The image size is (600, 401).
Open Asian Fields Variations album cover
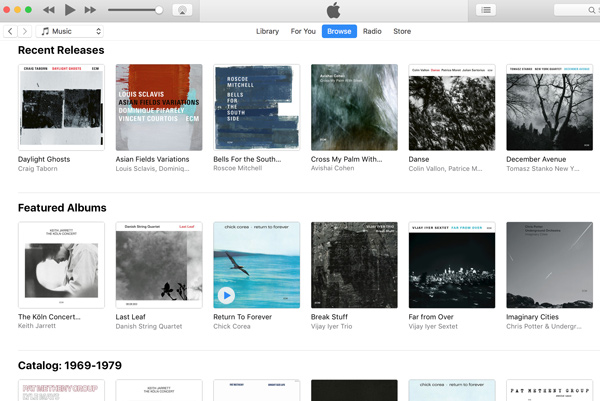click(159, 107)
